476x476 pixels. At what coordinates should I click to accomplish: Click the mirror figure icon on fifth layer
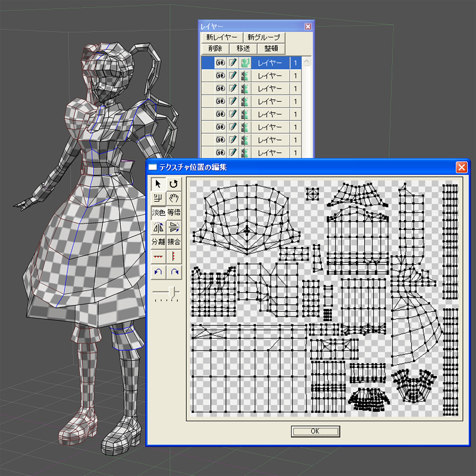point(245,114)
